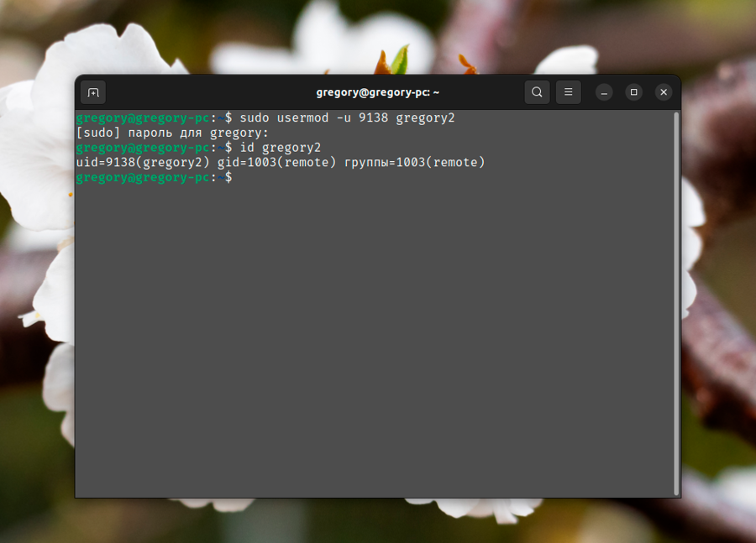The height and width of the screenshot is (543, 756).
Task: Minimize the terminal window
Action: point(604,92)
